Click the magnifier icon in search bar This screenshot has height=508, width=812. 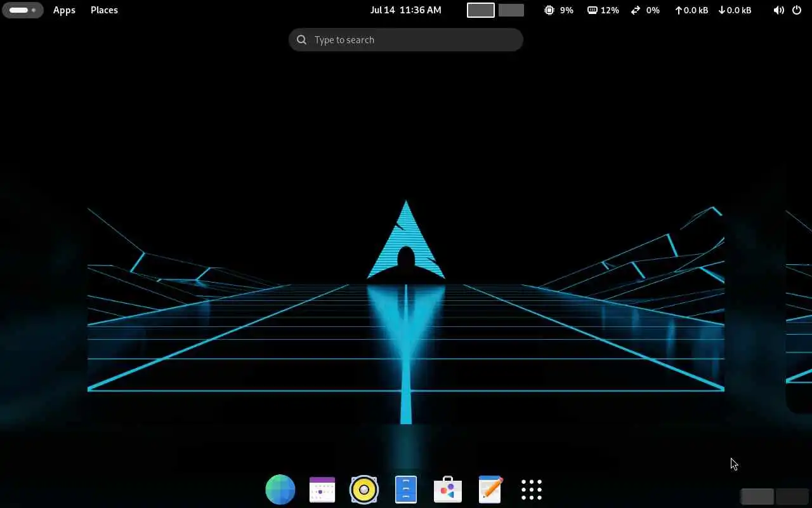(302, 39)
